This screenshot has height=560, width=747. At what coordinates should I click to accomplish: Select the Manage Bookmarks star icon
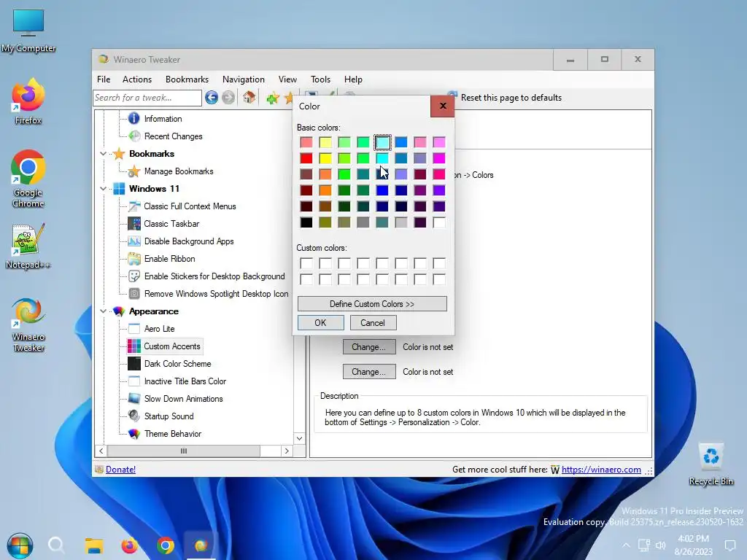pos(134,171)
